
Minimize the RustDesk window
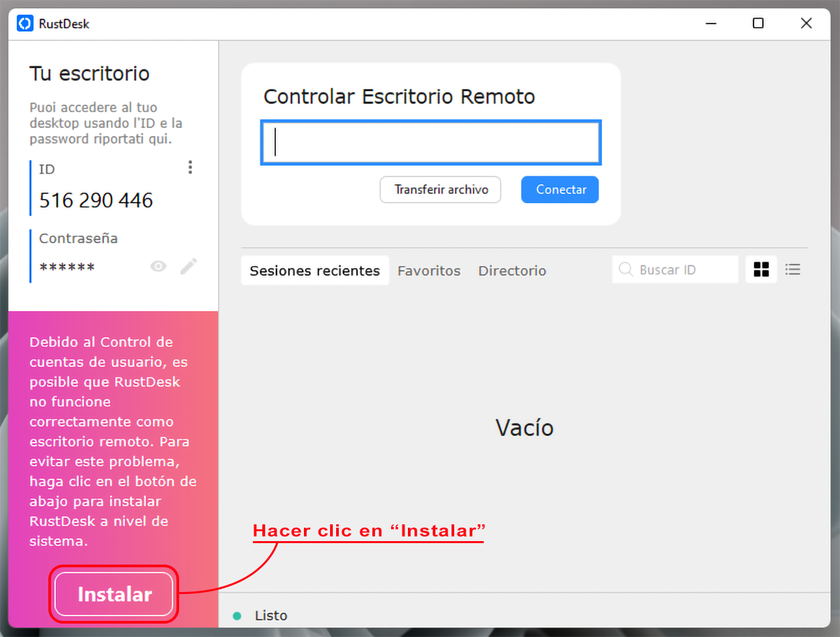click(711, 23)
